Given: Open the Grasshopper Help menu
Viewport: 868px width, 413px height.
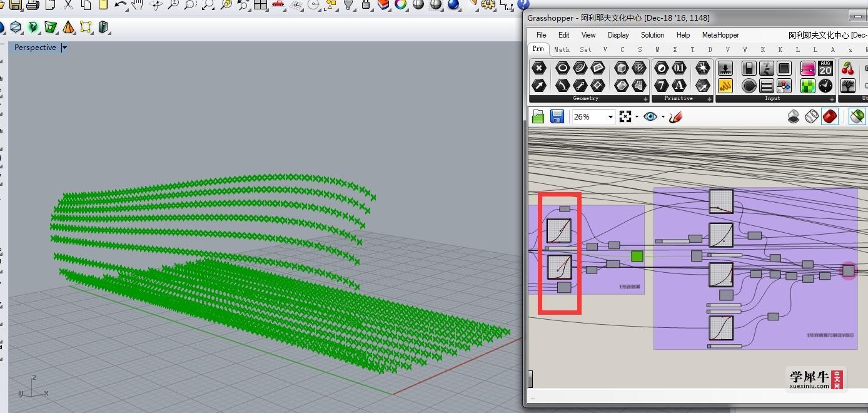Looking at the screenshot, I should pyautogui.click(x=684, y=35).
